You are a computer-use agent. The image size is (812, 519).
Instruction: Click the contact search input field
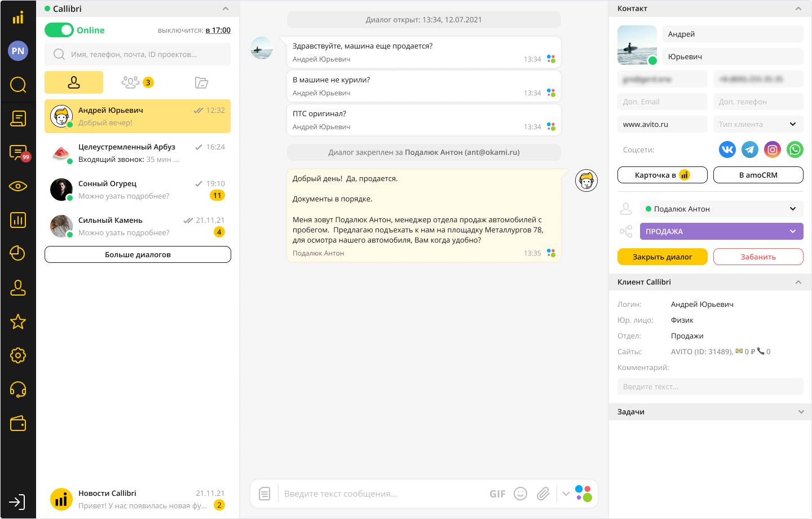tap(144, 54)
